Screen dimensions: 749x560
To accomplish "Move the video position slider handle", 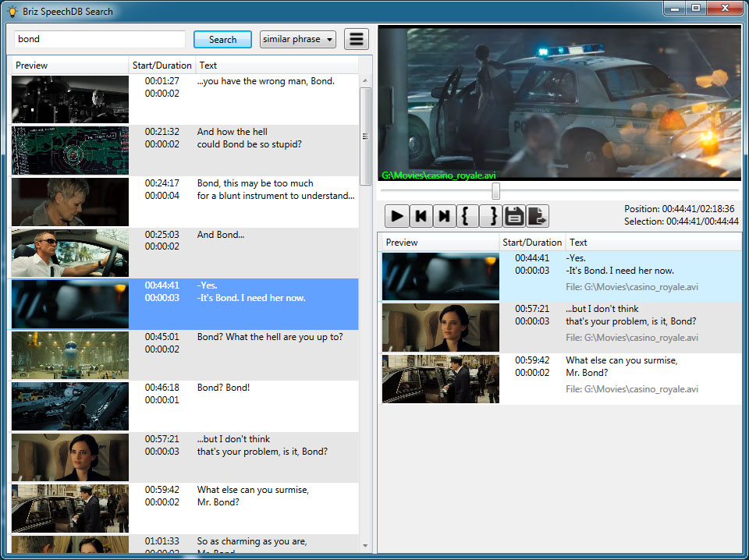I will [x=496, y=190].
